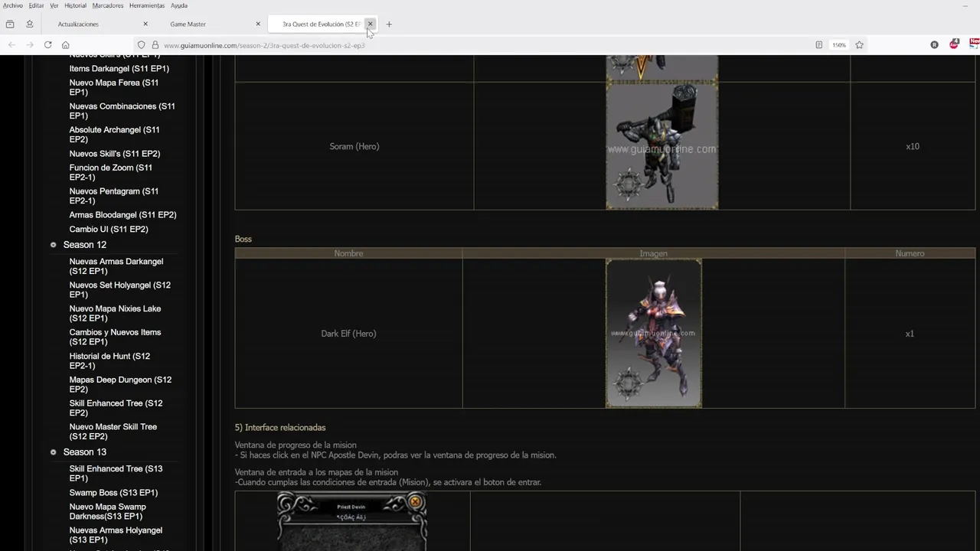Bookmark this page with star icon
Screen dimensions: 980x551
[x=859, y=45]
